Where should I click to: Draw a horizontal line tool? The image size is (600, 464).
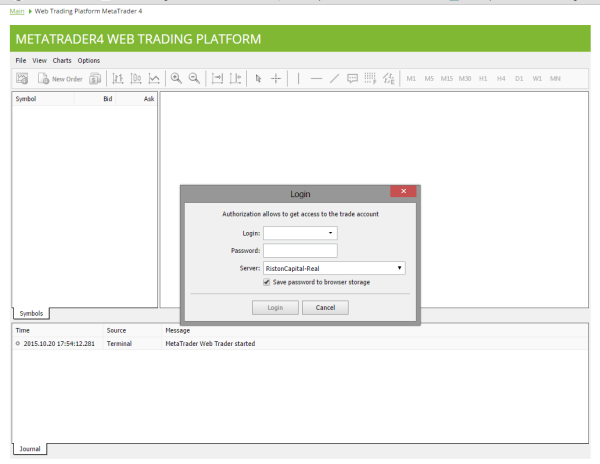click(x=316, y=78)
